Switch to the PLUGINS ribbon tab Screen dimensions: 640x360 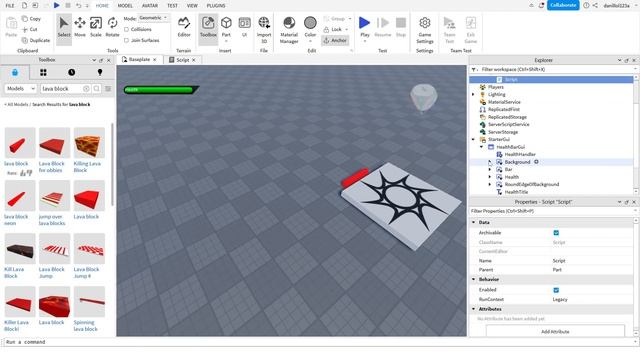click(x=216, y=6)
